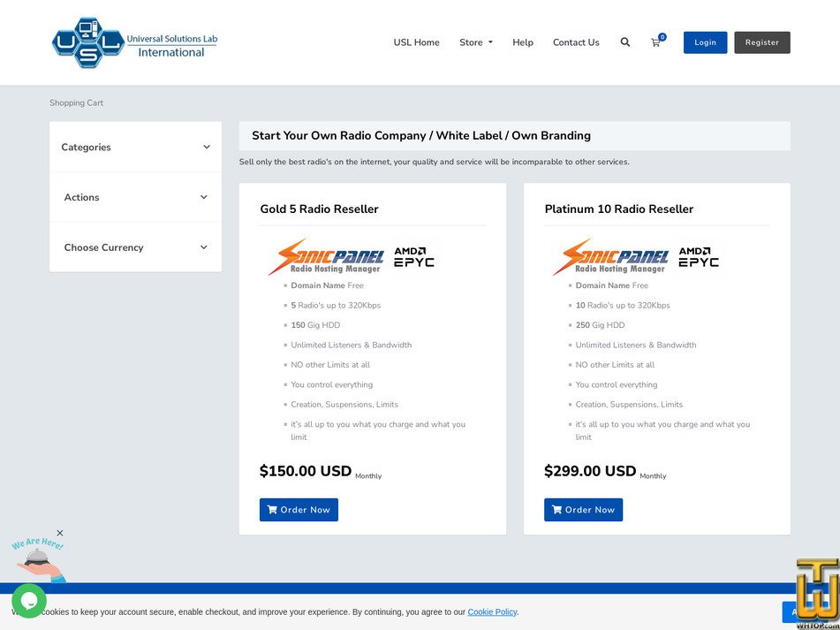840x630 pixels.
Task: Click the Shopping Cart breadcrumb
Action: (77, 102)
